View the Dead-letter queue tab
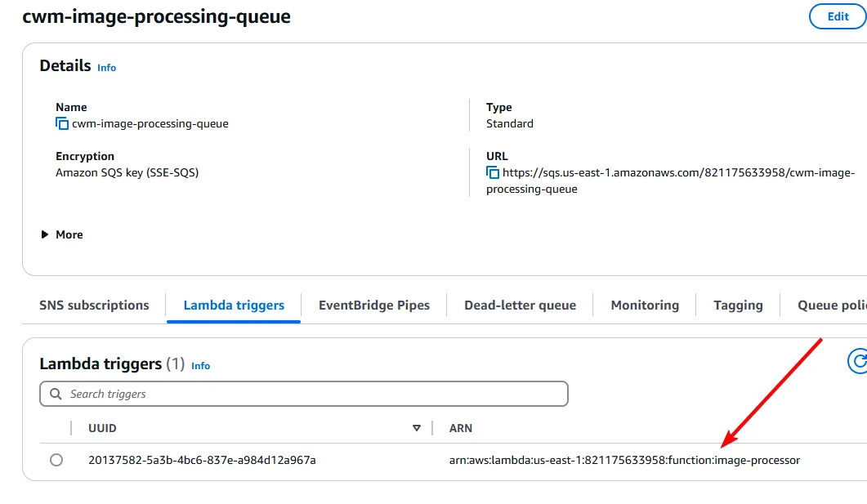 pyautogui.click(x=520, y=305)
